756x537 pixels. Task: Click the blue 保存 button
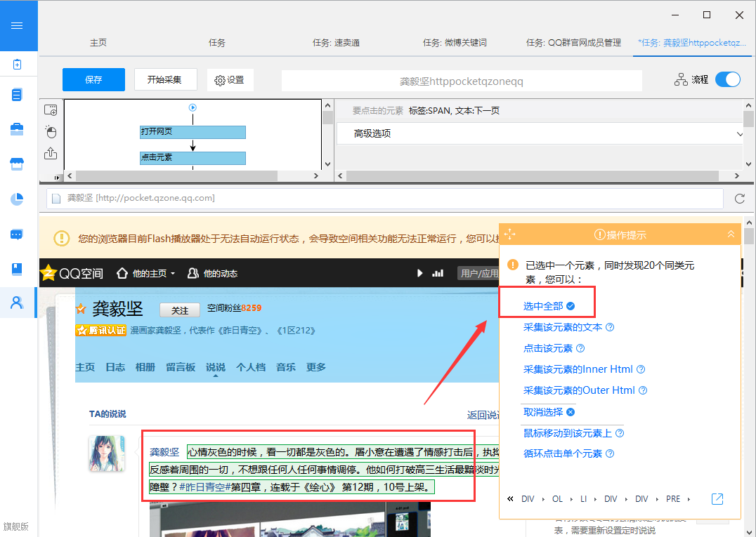click(93, 79)
